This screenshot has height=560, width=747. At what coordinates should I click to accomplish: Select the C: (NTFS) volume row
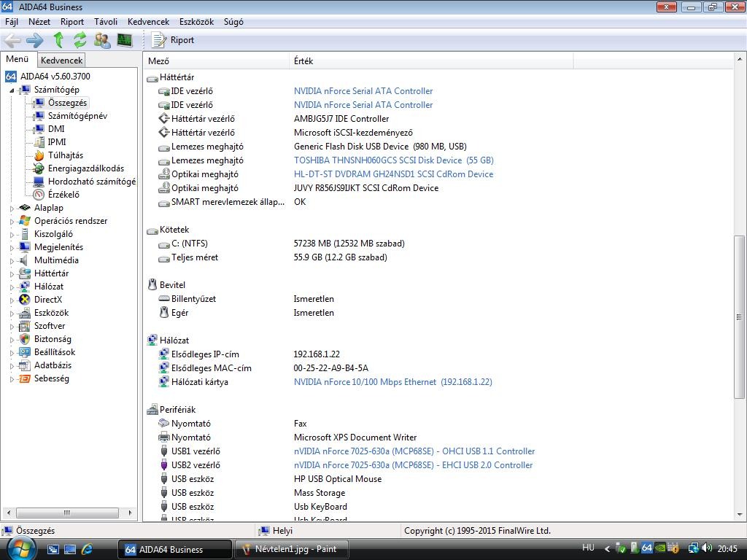190,244
